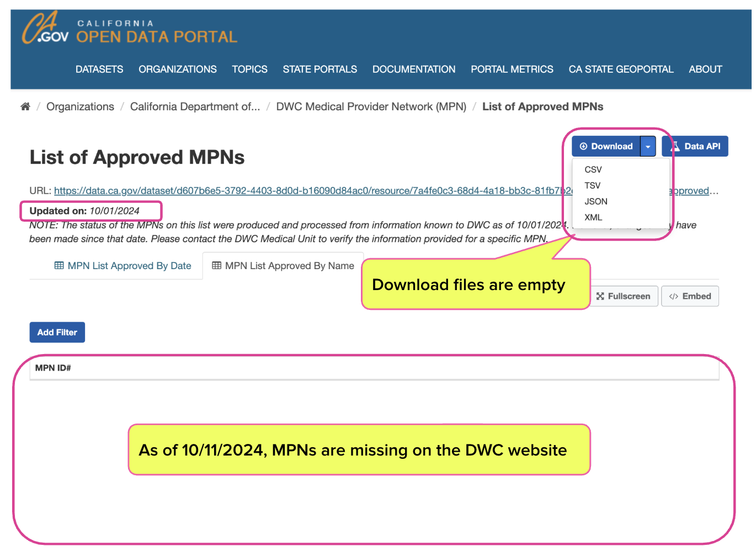View Portal Metrics page
Screen dimensions: 756x557
point(512,69)
